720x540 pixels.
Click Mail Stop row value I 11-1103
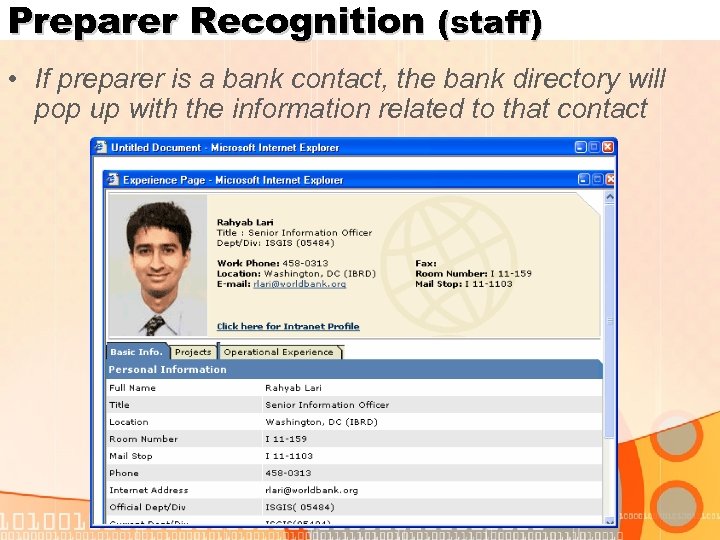coord(289,456)
